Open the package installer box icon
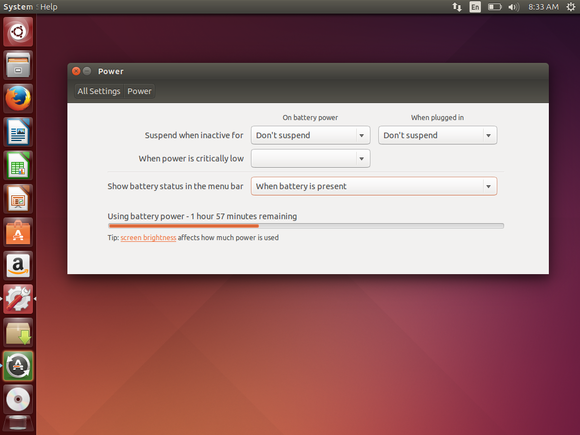580x435 pixels. click(x=18, y=333)
